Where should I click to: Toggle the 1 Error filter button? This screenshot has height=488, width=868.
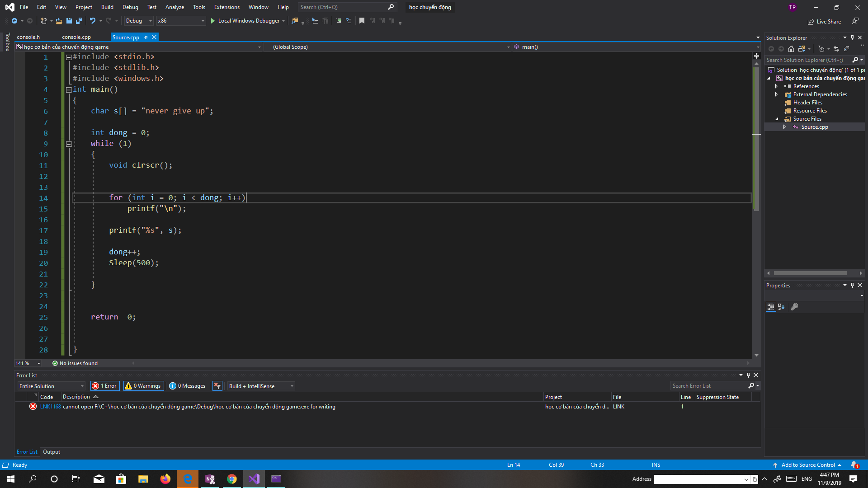104,386
